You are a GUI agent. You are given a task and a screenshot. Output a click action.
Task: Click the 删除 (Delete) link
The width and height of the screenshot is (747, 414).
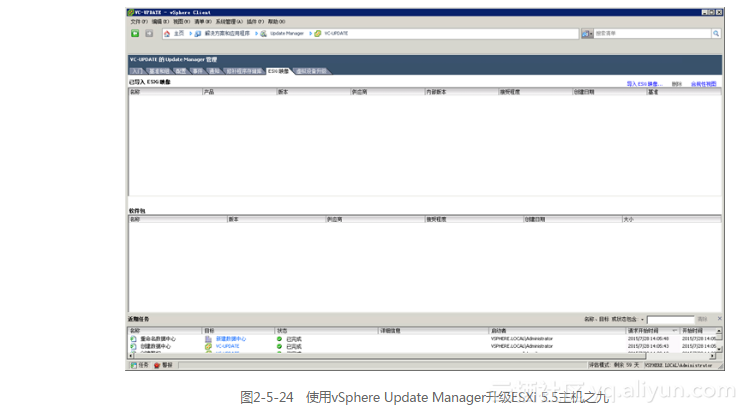(x=676, y=84)
